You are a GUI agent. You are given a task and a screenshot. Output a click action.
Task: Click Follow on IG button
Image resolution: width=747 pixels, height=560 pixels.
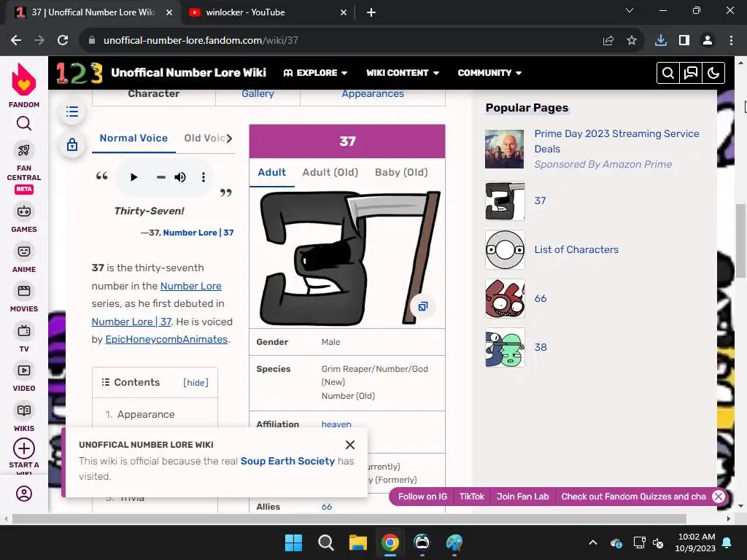coord(422,497)
